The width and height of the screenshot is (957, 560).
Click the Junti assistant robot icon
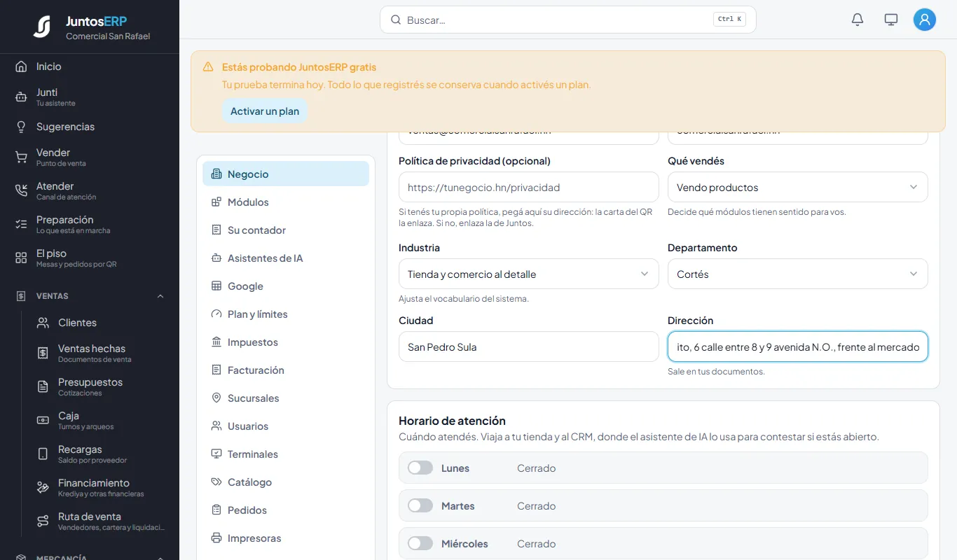(21, 97)
